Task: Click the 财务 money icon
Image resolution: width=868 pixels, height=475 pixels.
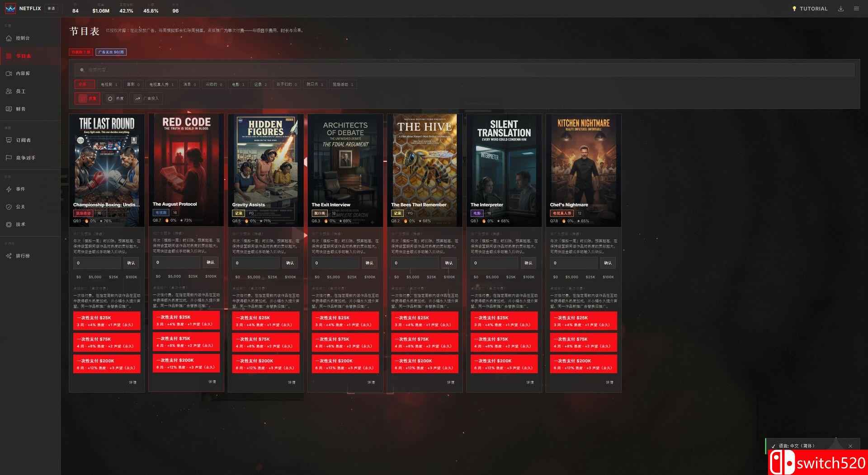Action: (9, 109)
